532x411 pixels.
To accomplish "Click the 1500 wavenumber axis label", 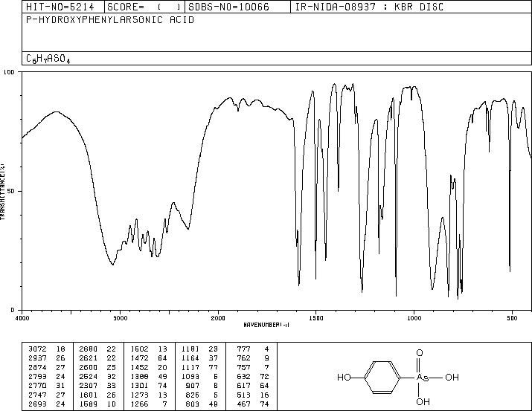I will point(316,318).
